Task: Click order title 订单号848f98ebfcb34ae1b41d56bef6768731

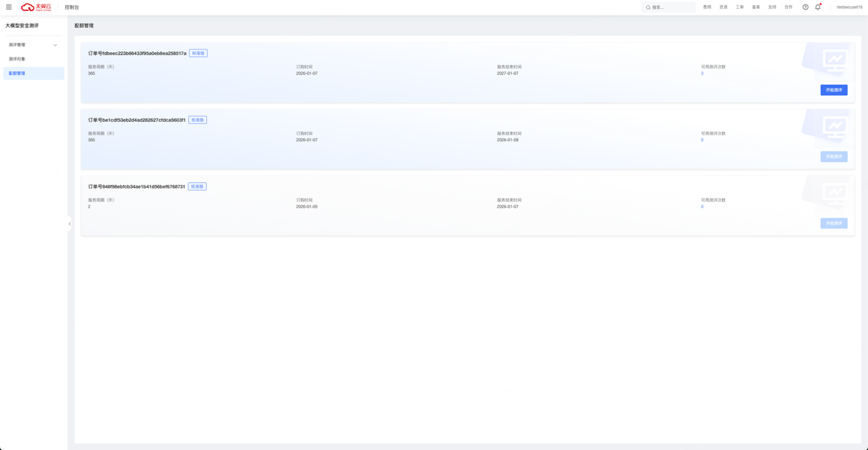Action: (x=136, y=186)
